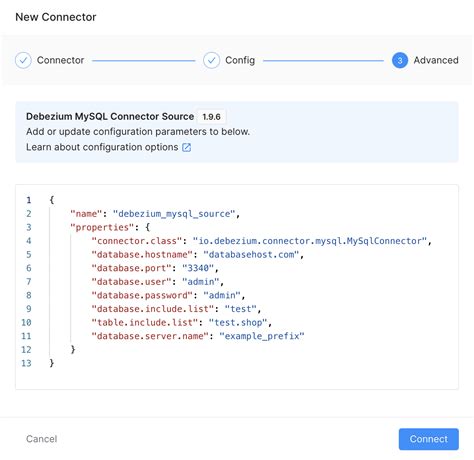
Task: Click the New Connector dialog title
Action: point(56,17)
